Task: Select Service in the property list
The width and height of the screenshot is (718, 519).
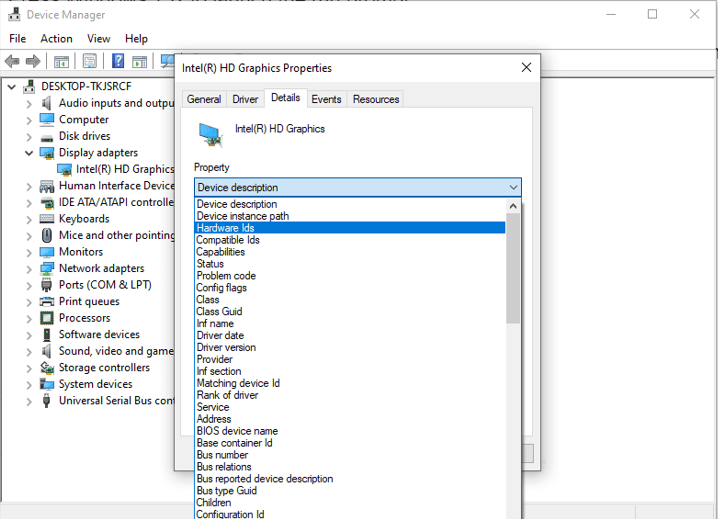Action: pyautogui.click(x=350, y=407)
